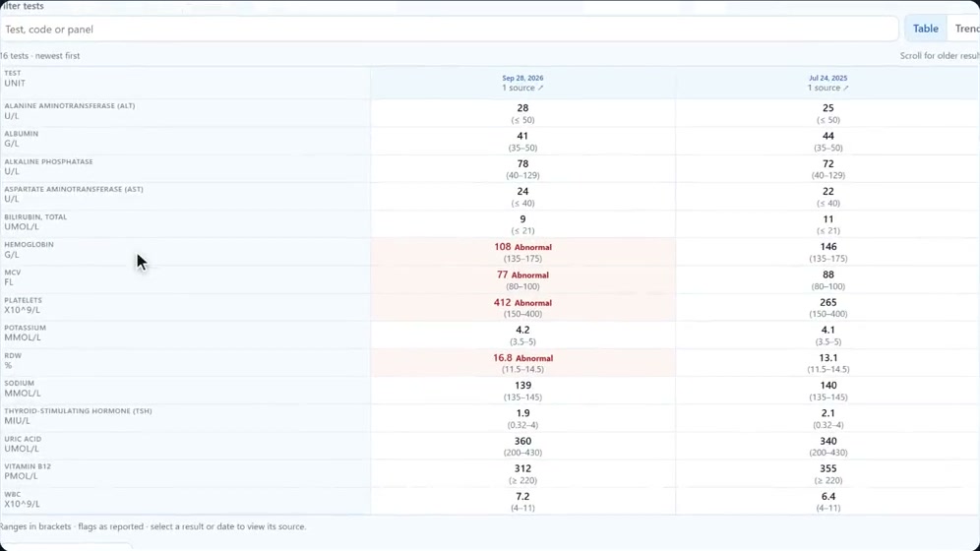Select Vitamin B12 result 312
The height and width of the screenshot is (551, 980).
pos(522,468)
